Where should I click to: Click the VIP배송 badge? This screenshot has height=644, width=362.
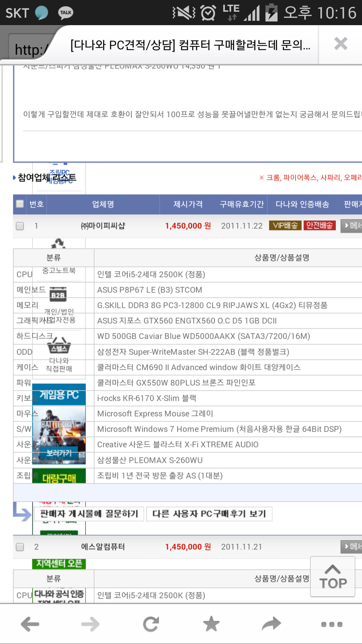tap(285, 226)
